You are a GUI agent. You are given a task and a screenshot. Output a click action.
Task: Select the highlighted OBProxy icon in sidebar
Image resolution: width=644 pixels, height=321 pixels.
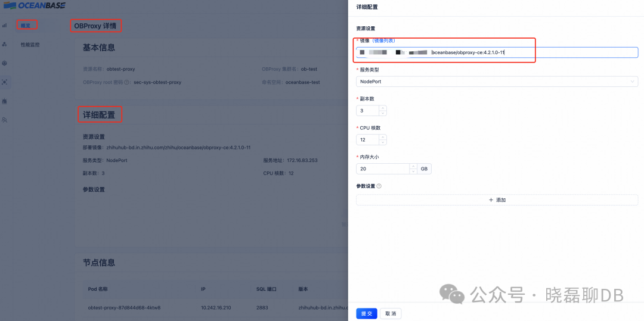(x=5, y=82)
